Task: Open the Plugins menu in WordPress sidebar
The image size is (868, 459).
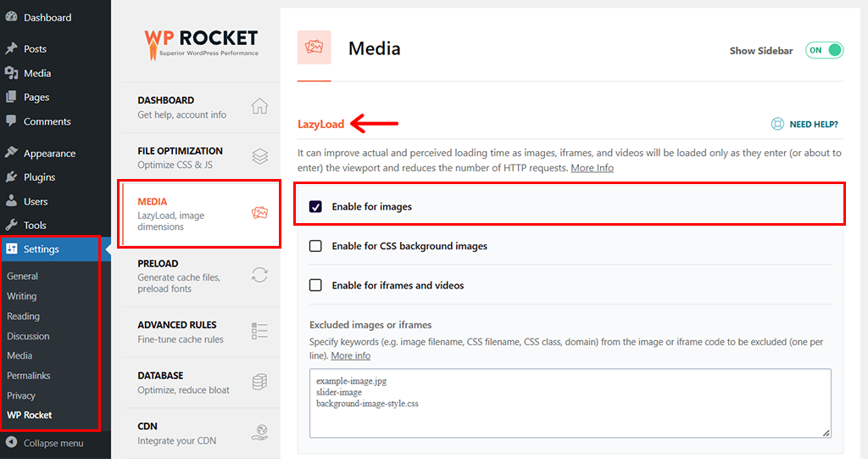Action: (x=39, y=177)
